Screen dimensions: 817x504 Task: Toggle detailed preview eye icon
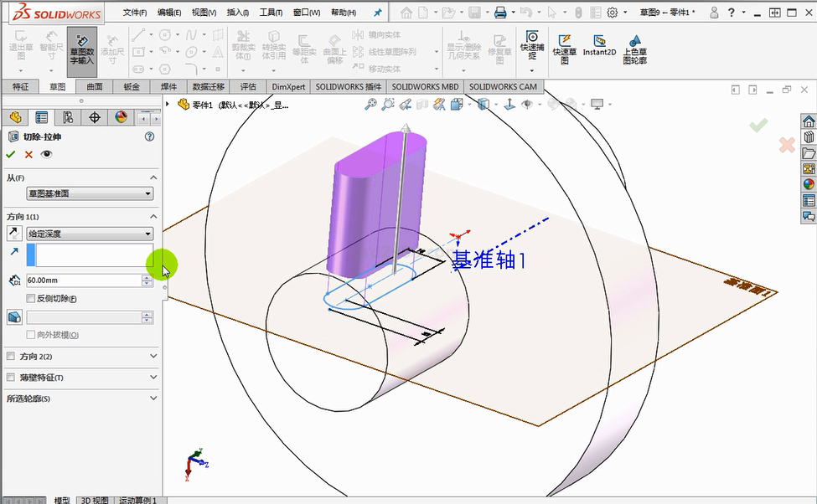tap(46, 154)
